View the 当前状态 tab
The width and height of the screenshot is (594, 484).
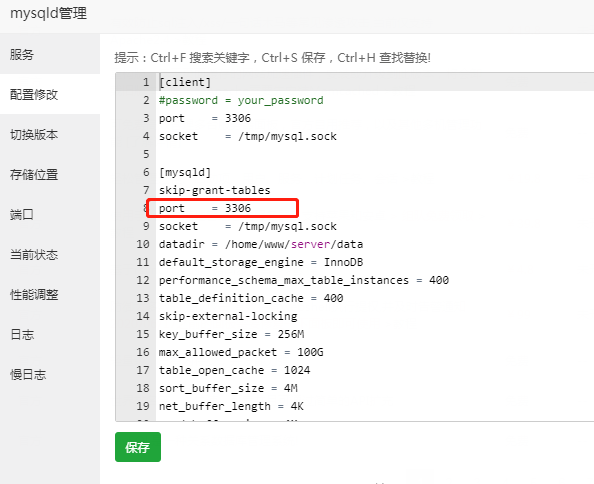pyautogui.click(x=50, y=254)
